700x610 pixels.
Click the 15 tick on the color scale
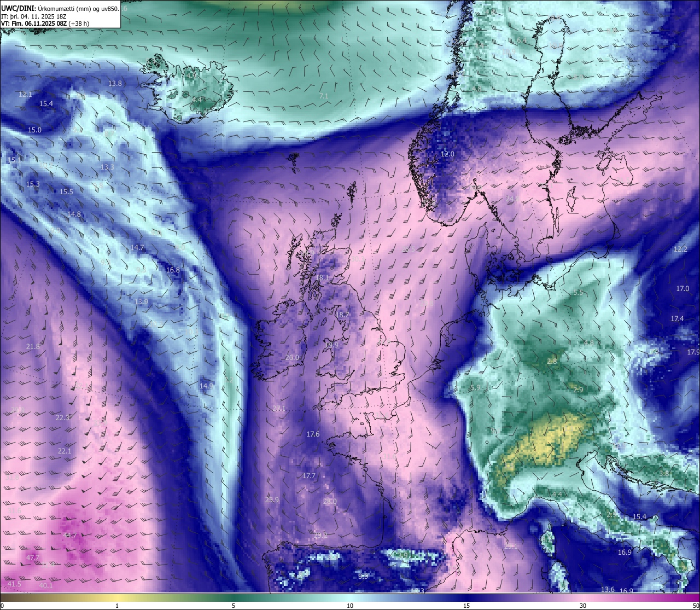point(466,606)
